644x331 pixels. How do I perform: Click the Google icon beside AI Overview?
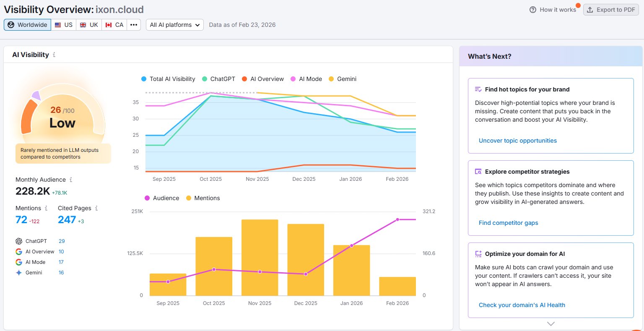coord(19,252)
